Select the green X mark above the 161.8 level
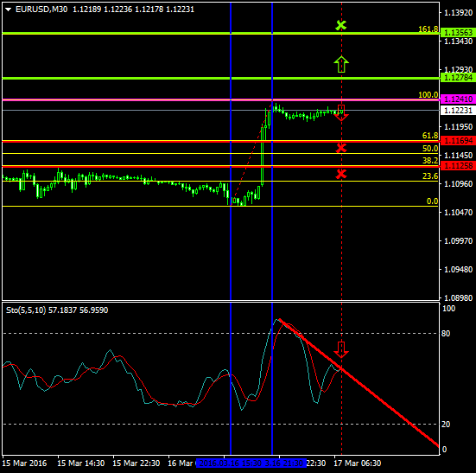This screenshot has width=476, height=473. click(x=341, y=25)
